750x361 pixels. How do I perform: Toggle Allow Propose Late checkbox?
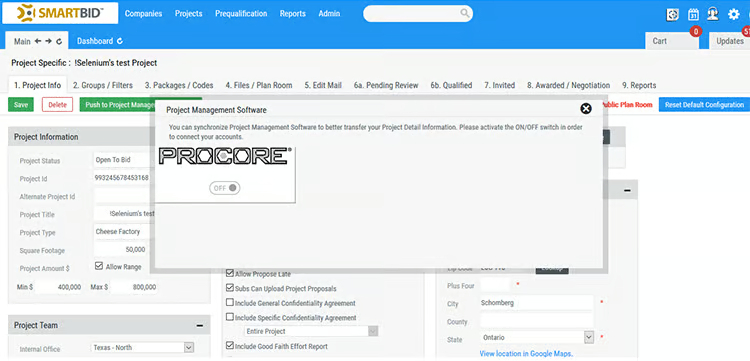click(x=230, y=274)
